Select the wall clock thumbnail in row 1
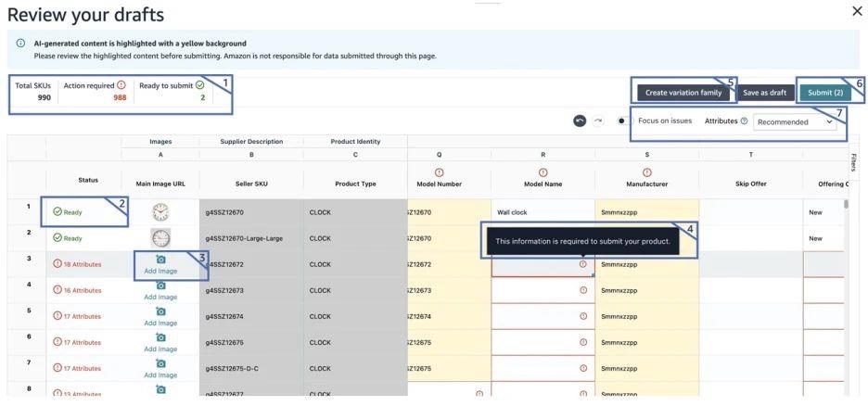 pyautogui.click(x=160, y=211)
